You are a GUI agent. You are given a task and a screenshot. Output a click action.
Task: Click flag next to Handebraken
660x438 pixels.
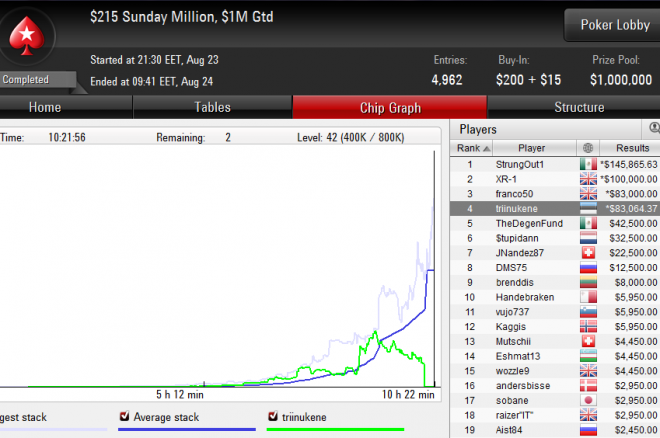pos(588,297)
